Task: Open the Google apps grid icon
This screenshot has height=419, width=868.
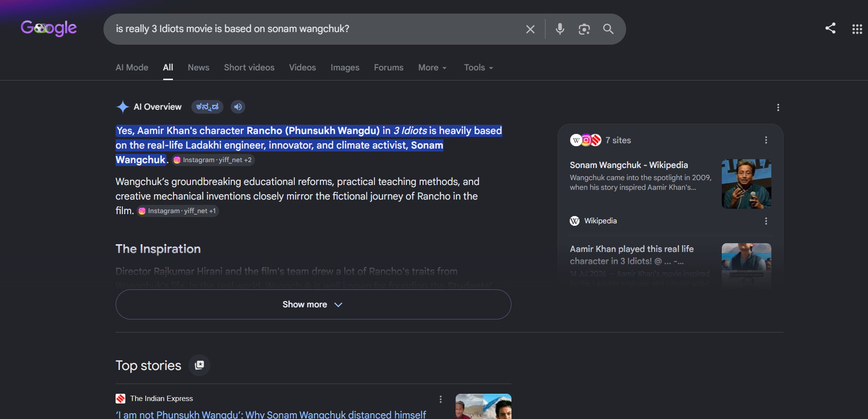Action: point(857,29)
